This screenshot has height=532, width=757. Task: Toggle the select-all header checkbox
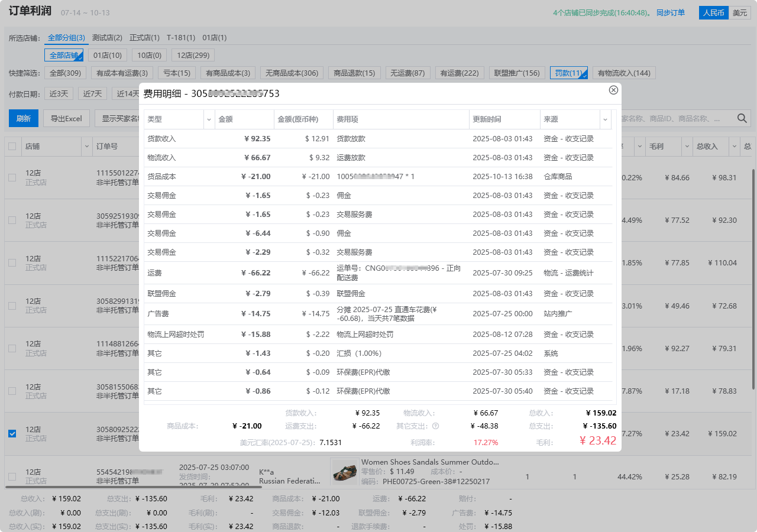pos(12,146)
